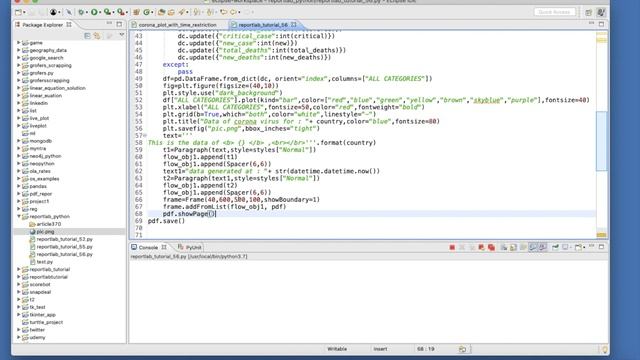Click Display Selected Console monitor icon
Image resolution: width=640 pixels, height=360 pixels.
565,247
